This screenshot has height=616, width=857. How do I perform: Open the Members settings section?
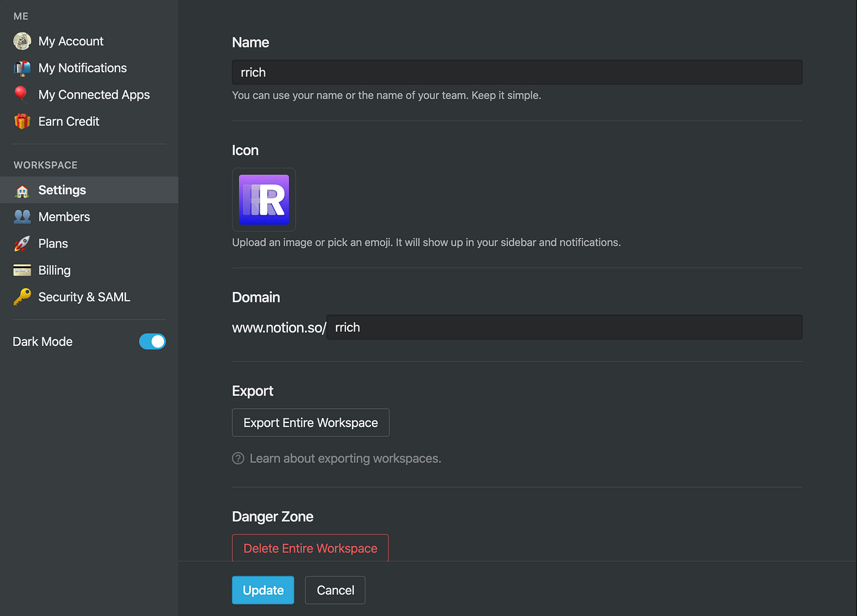coord(64,217)
